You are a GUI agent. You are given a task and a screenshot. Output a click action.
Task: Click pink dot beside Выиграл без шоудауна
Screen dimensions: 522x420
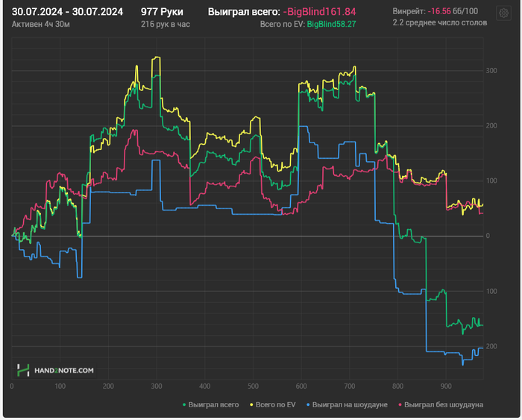pyautogui.click(x=399, y=405)
